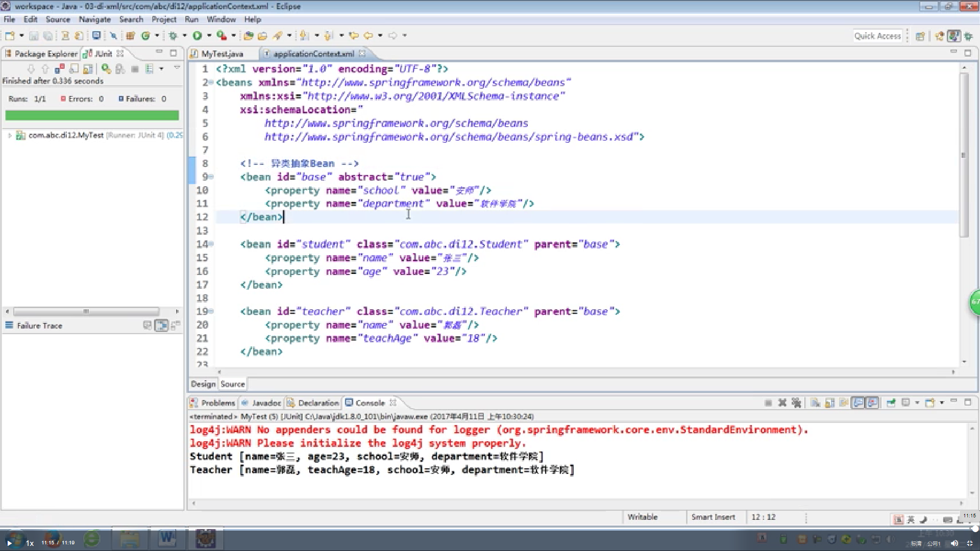The width and height of the screenshot is (980, 551).
Task: Open the Debug button dropdown arrow
Action: 185,36
